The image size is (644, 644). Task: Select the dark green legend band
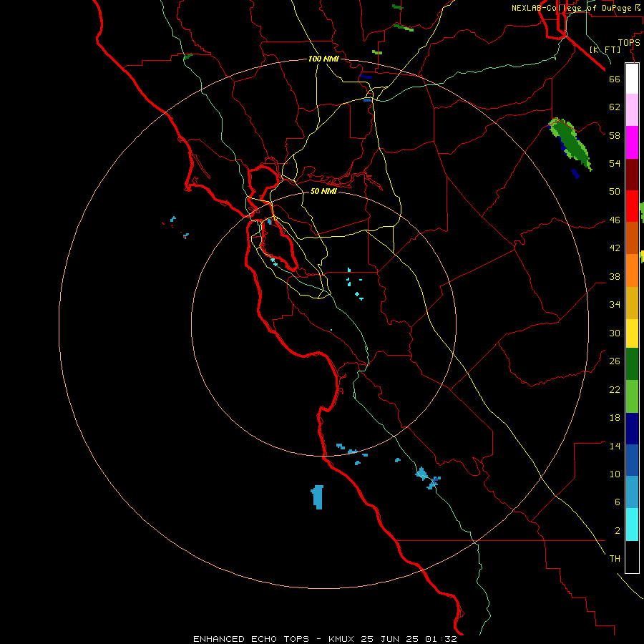pos(632,364)
